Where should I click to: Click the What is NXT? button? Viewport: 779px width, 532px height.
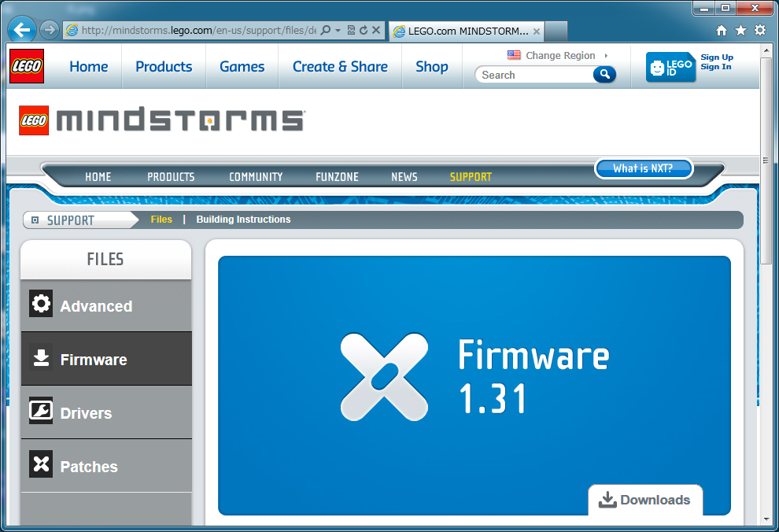point(644,168)
